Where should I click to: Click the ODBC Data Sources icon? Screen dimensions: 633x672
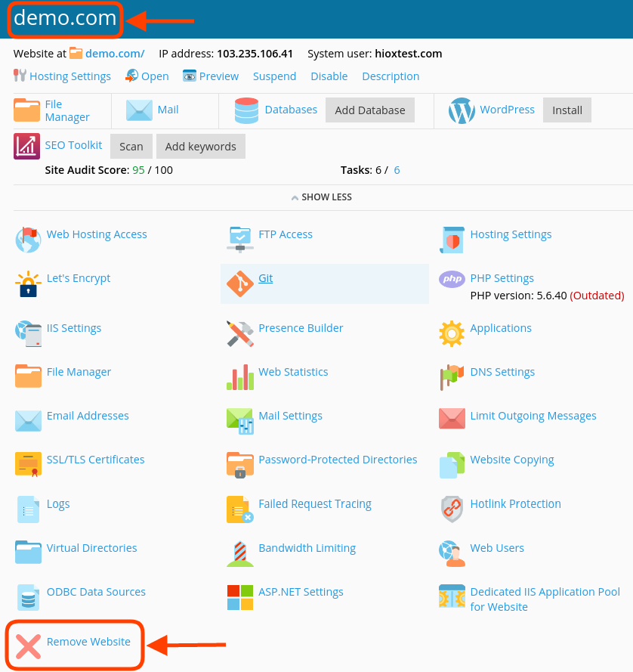(x=28, y=597)
